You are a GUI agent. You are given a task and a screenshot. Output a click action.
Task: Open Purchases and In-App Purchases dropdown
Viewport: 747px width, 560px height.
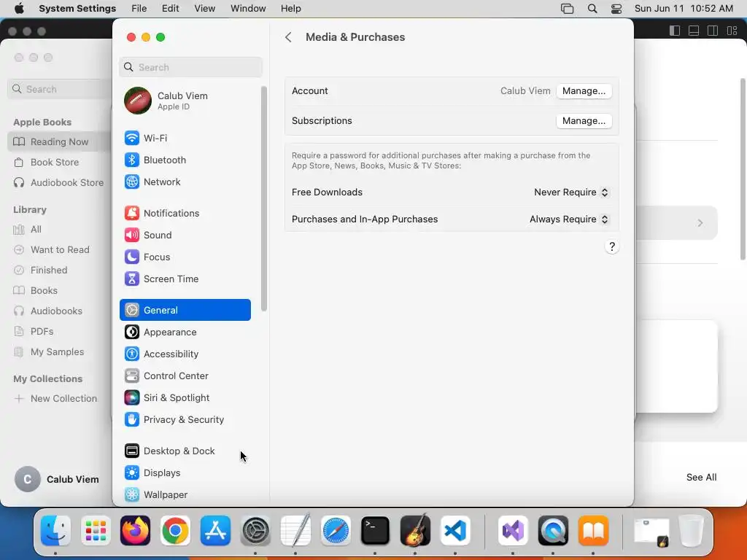(569, 219)
